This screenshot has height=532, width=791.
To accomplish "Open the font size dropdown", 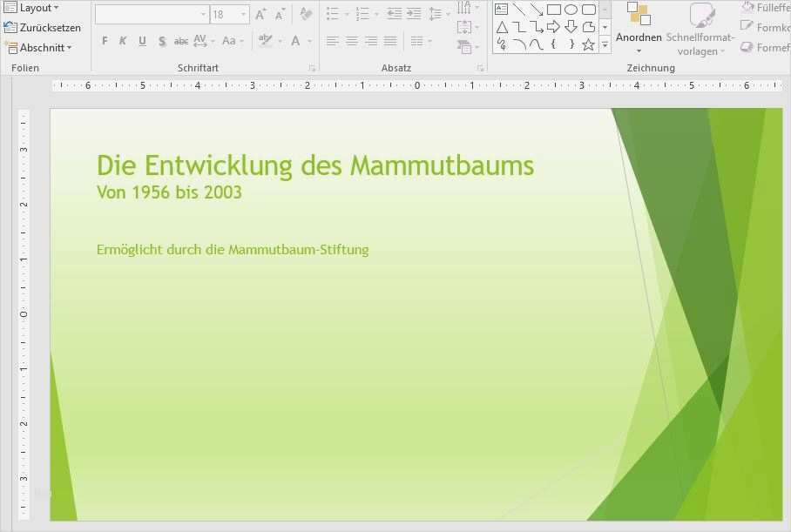I will (242, 13).
